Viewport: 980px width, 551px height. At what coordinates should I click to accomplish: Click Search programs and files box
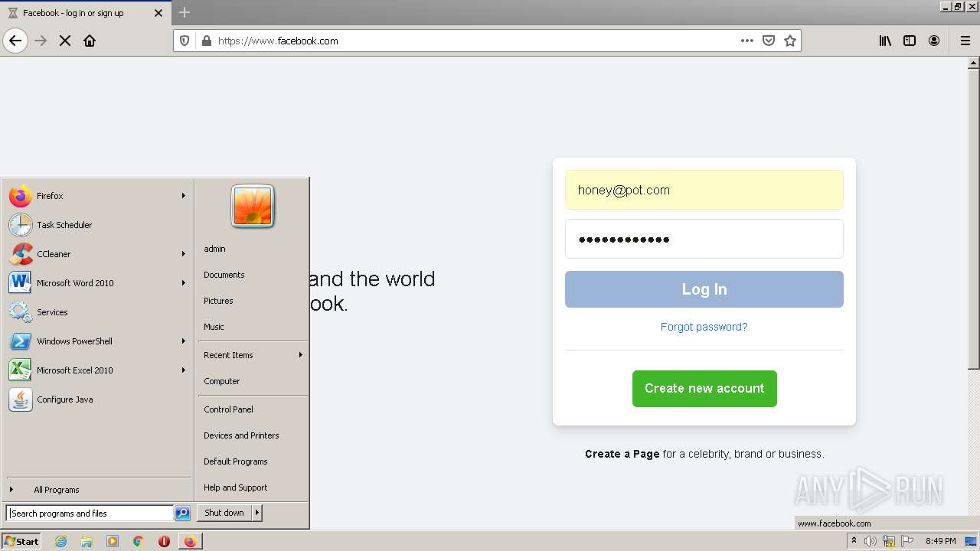point(90,514)
